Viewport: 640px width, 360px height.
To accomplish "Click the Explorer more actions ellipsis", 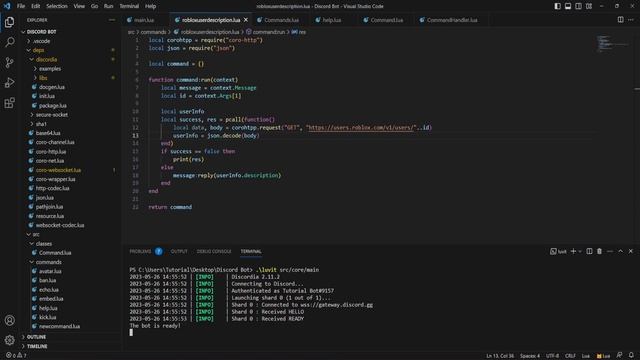I will [112, 20].
